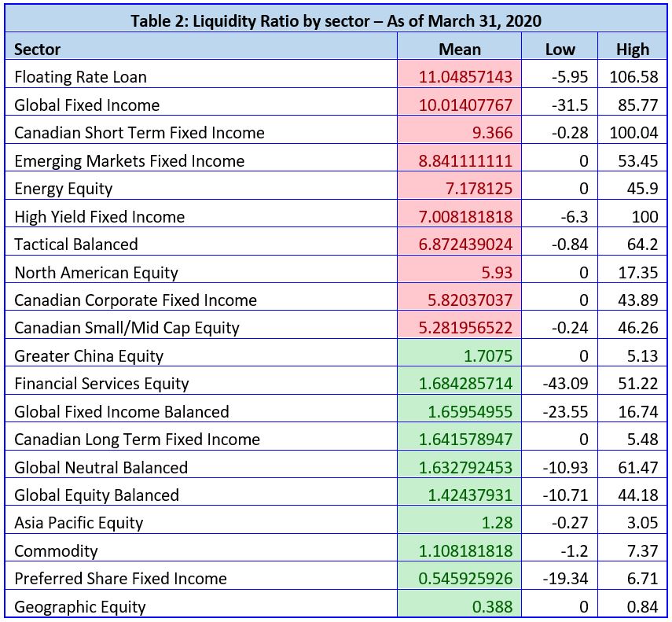Image resolution: width=672 pixels, height=622 pixels.
Task: Click the "High" column header
Action: [633, 49]
